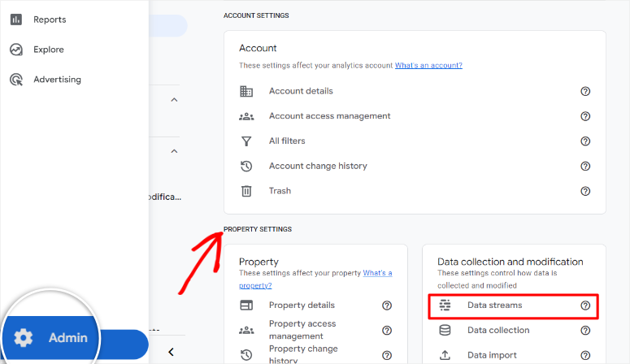Open help for Account access management
This screenshot has height=364, width=630.
(x=585, y=116)
